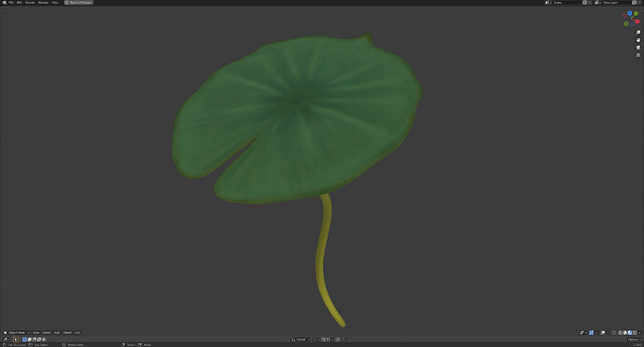Open the snapping options dropdown
The image size is (644, 347).
pos(329,340)
